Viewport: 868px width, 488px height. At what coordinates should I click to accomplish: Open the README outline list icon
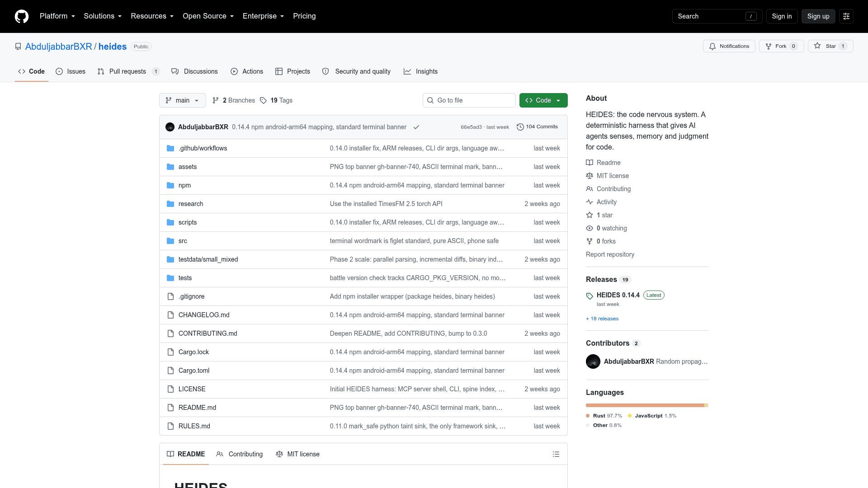(556, 454)
